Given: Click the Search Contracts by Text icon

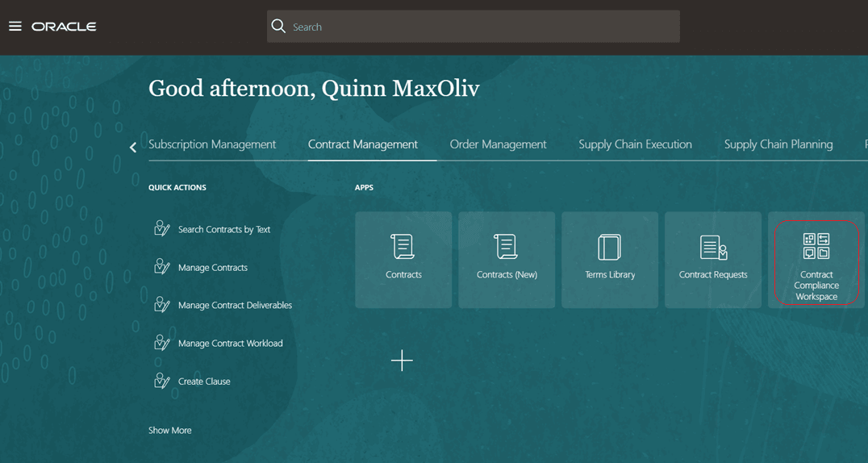Looking at the screenshot, I should (x=161, y=229).
